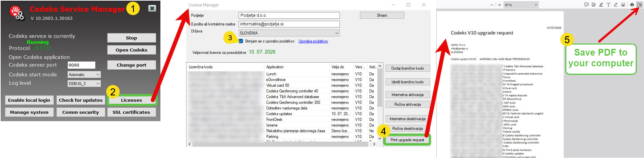
Task: Zoom out the PDF viewer
Action: point(492,5)
